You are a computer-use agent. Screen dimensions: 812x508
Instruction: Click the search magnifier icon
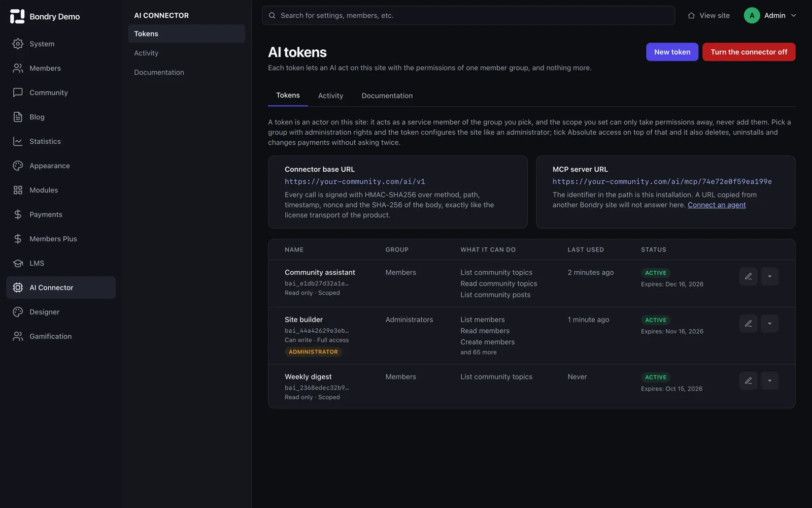272,15
